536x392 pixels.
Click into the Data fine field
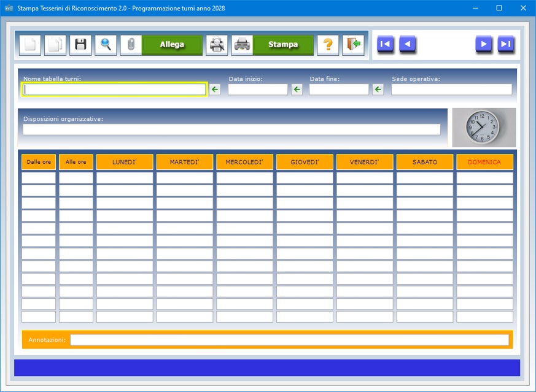pyautogui.click(x=339, y=90)
